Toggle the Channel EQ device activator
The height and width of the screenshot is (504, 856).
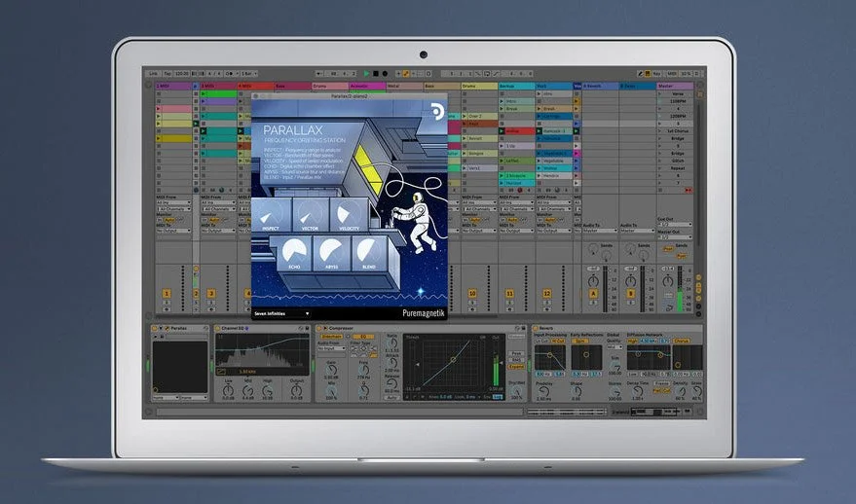(218, 328)
